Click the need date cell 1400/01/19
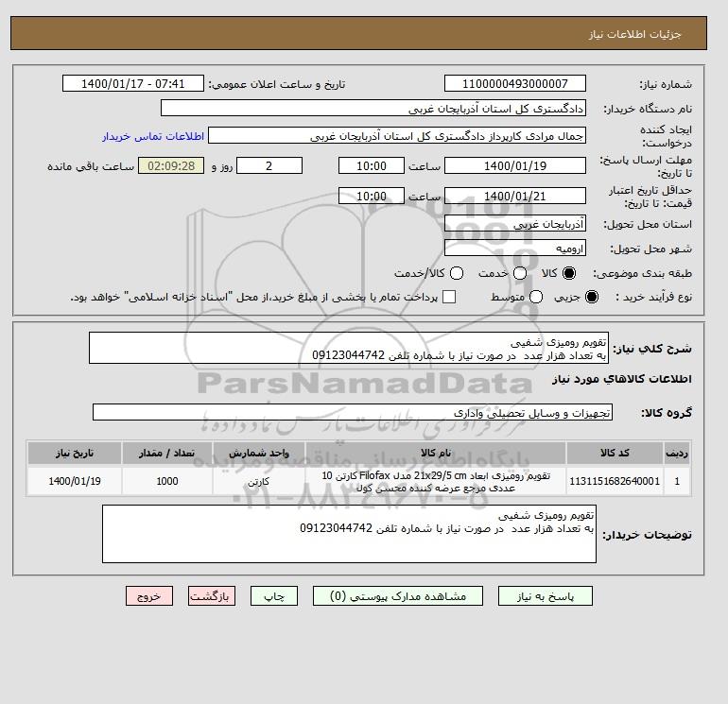 75,481
